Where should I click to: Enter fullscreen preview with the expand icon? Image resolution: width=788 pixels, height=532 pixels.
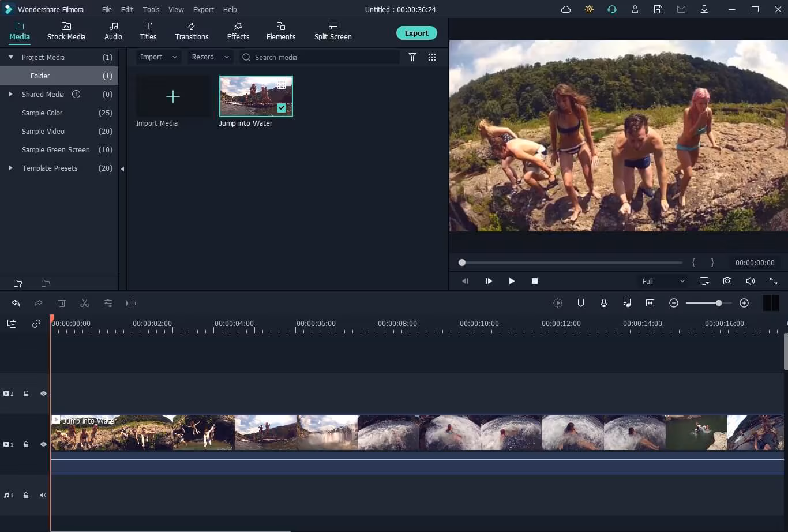coord(773,281)
